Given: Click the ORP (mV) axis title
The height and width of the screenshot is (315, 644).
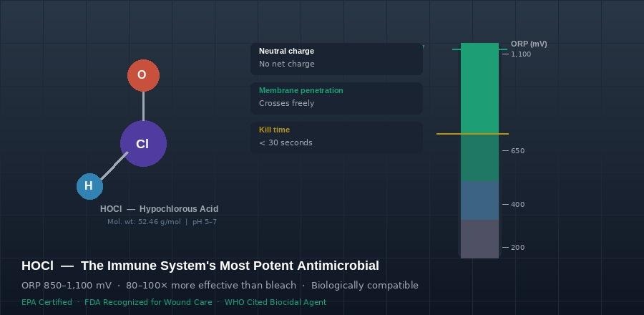Looking at the screenshot, I should click(529, 44).
